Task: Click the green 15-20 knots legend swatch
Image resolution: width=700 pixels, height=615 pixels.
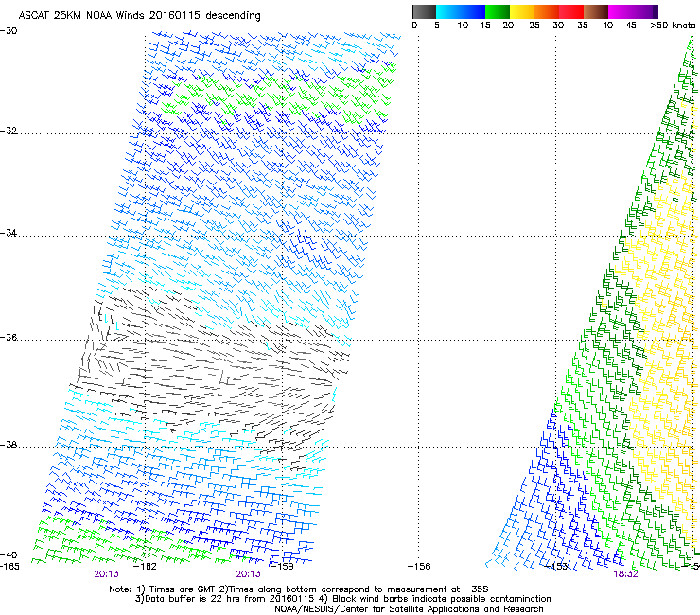Action: tap(498, 11)
